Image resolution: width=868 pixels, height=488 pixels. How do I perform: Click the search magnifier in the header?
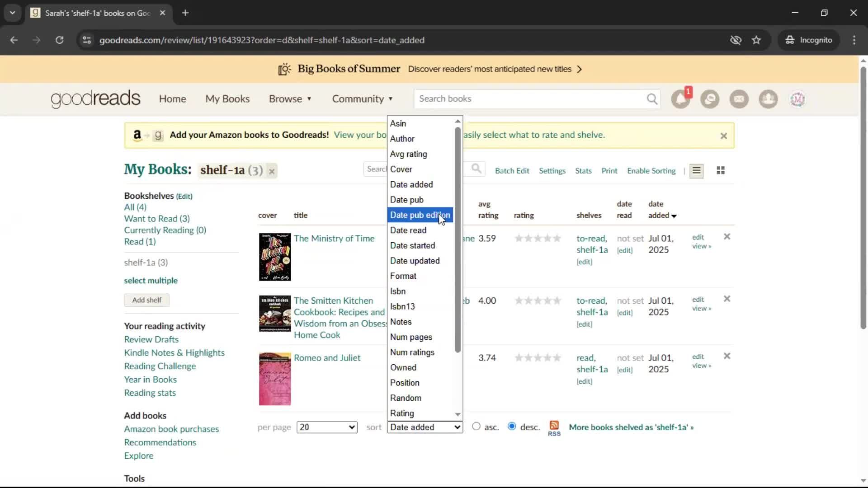tap(652, 99)
